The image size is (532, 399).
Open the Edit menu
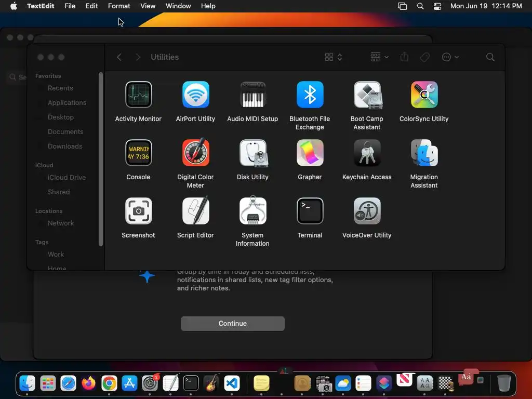pyautogui.click(x=91, y=6)
